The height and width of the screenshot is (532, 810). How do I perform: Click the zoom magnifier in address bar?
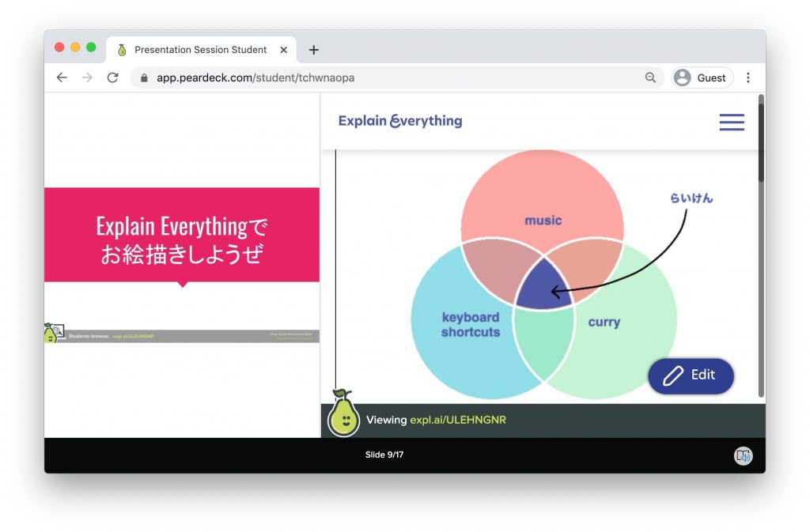[650, 77]
